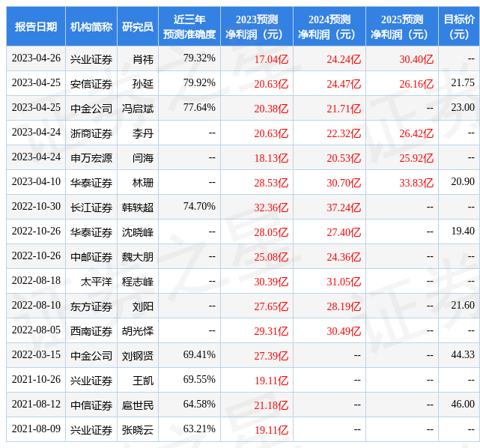Select analyst 扈世民

pos(138,406)
